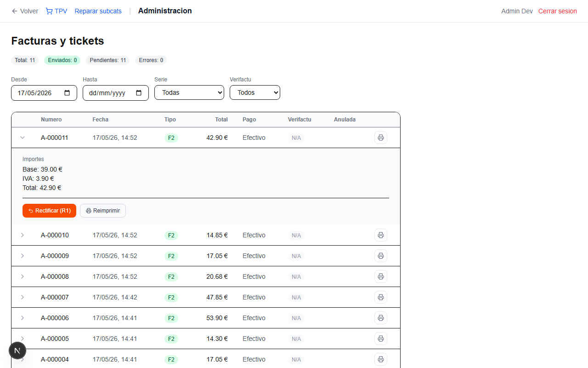588x368 pixels.
Task: Collapse the expanded A-000011 row
Action: coord(23,138)
